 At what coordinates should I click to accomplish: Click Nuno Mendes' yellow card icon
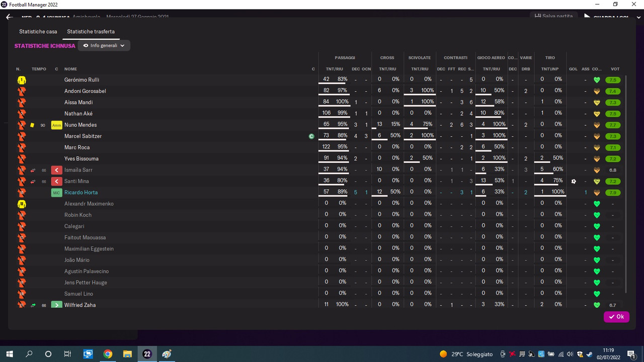[x=32, y=125]
